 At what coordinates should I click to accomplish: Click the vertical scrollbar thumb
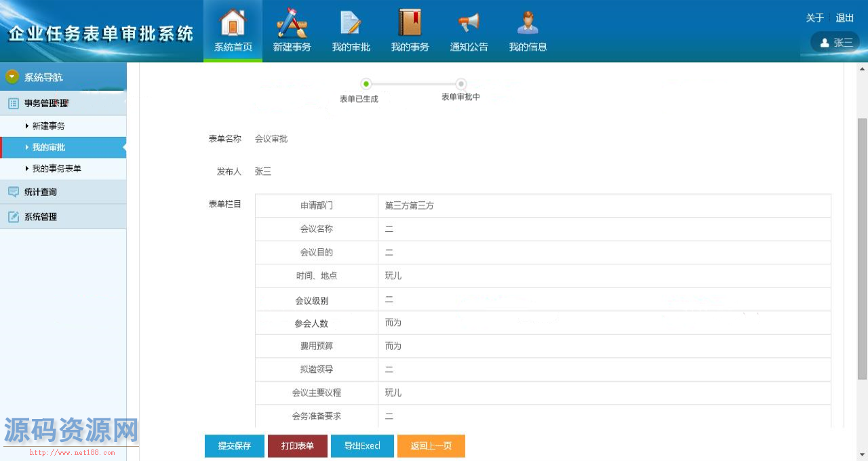tap(863, 248)
